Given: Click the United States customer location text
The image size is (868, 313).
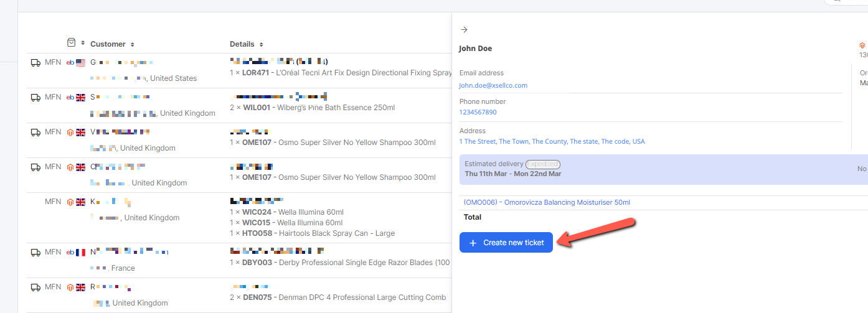Looking at the screenshot, I should pyautogui.click(x=173, y=78).
